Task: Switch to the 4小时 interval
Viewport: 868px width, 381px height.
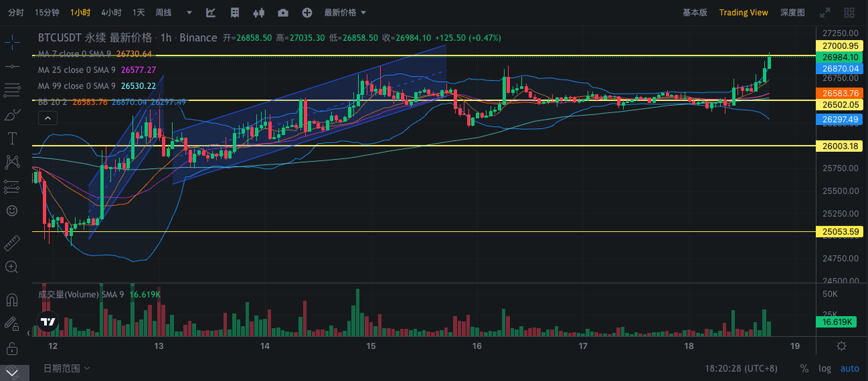Action: coord(111,12)
